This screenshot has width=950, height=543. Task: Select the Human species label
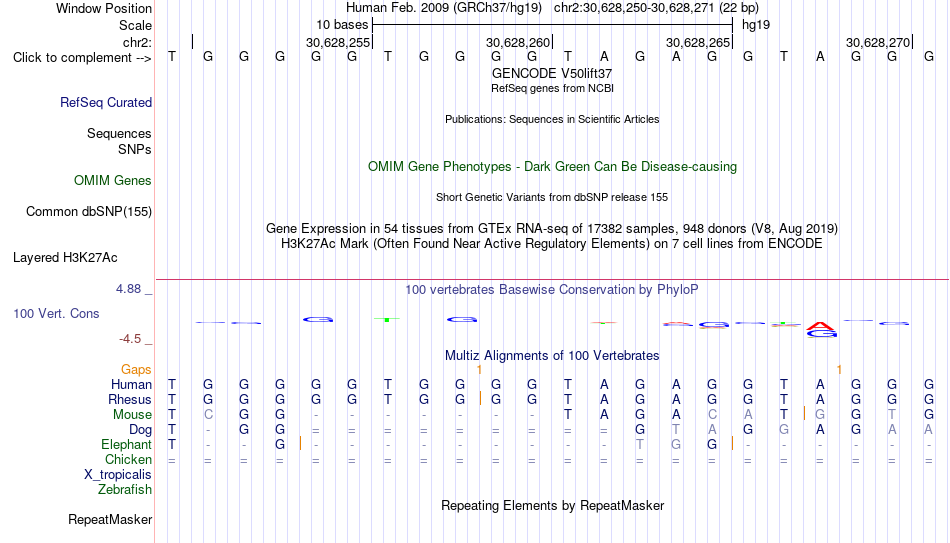(x=131, y=385)
